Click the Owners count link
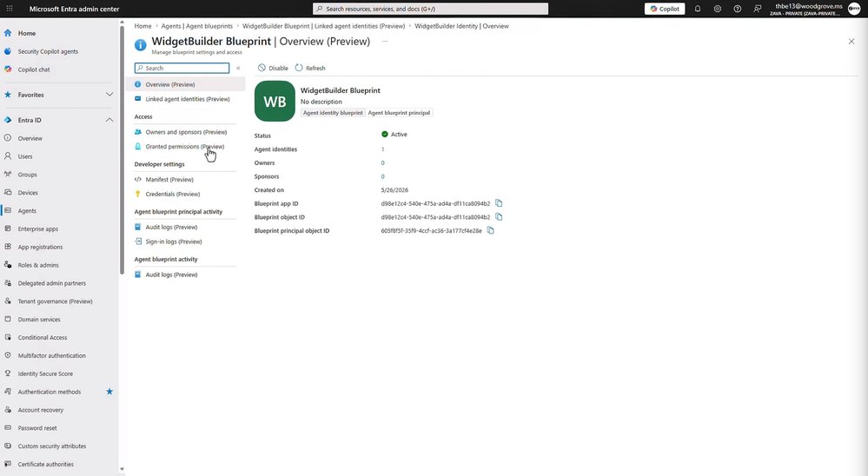The width and height of the screenshot is (868, 476). [x=382, y=163]
